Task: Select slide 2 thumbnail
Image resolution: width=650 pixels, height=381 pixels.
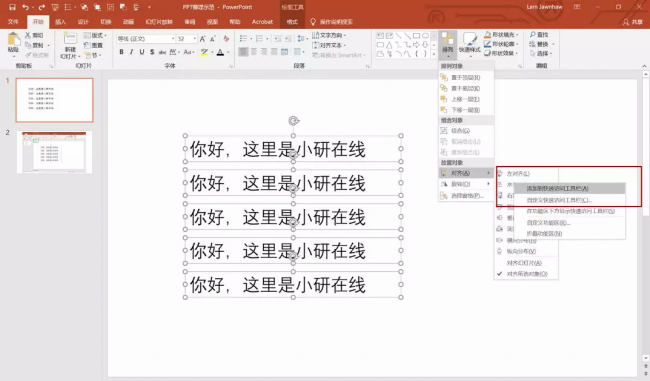Action: [54, 152]
